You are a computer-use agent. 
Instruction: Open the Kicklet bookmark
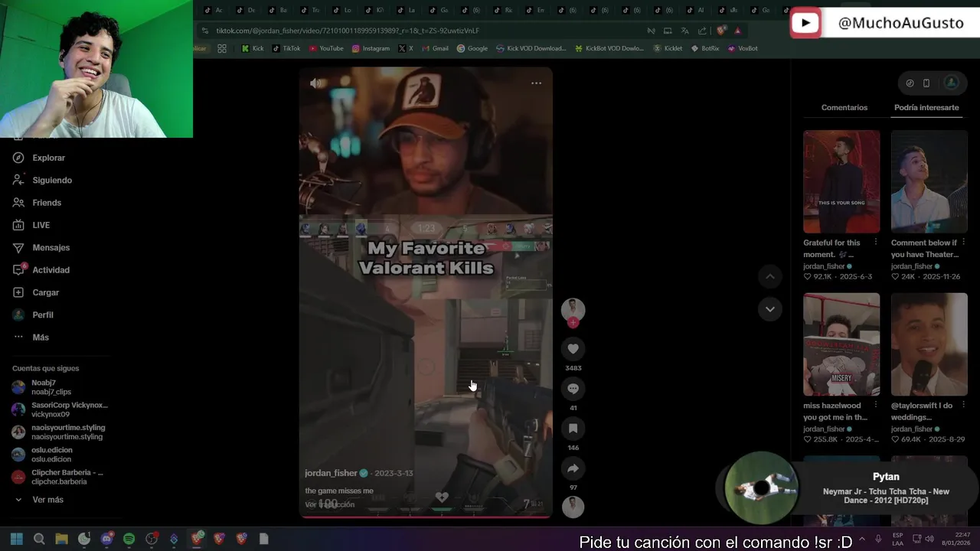point(668,48)
